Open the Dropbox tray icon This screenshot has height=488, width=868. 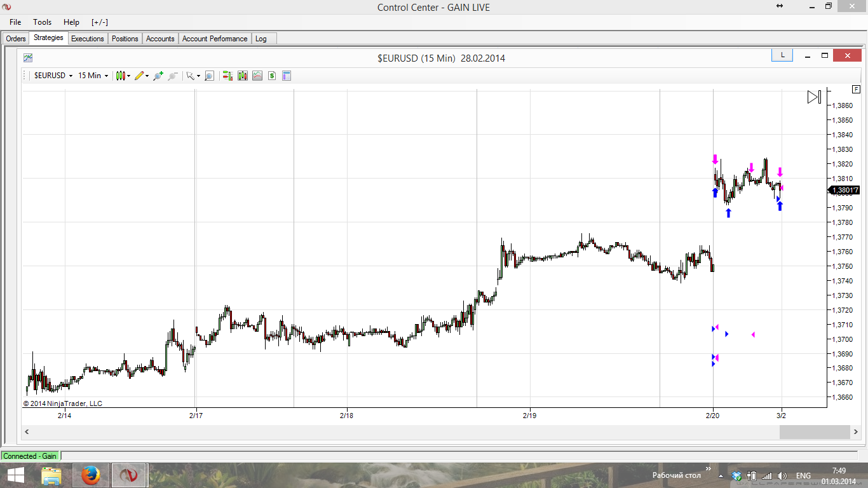click(x=736, y=475)
